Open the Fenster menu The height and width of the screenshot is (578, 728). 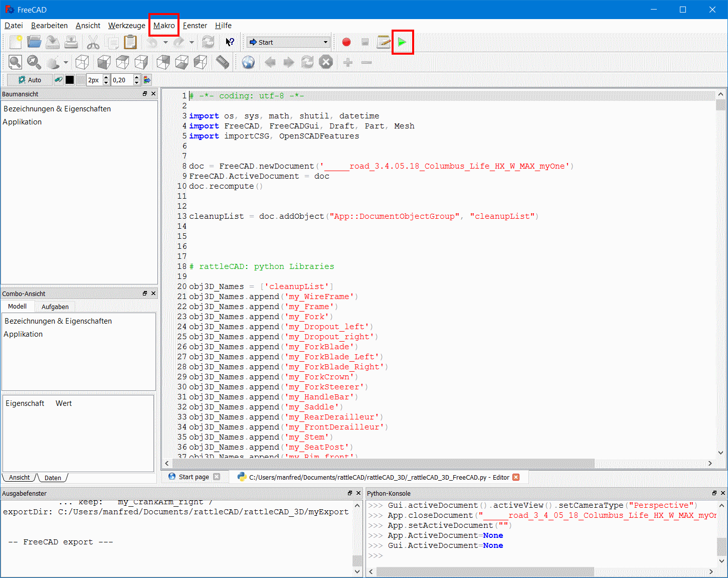[195, 26]
